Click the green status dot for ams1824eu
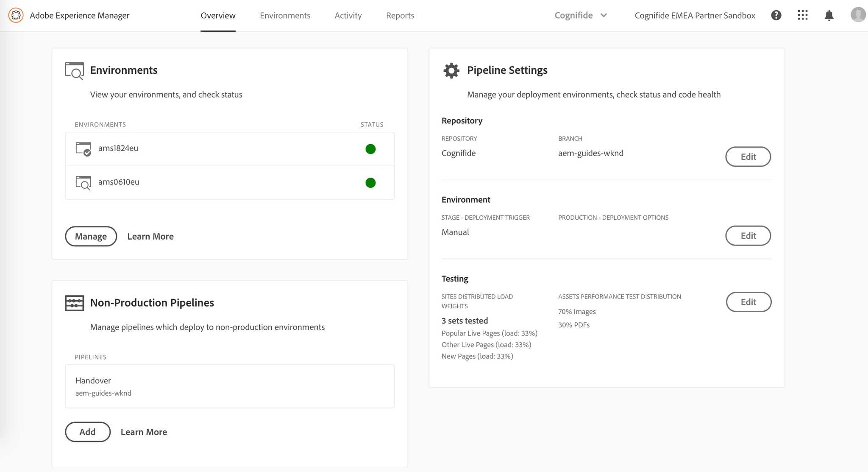This screenshot has height=472, width=868. [x=370, y=149]
